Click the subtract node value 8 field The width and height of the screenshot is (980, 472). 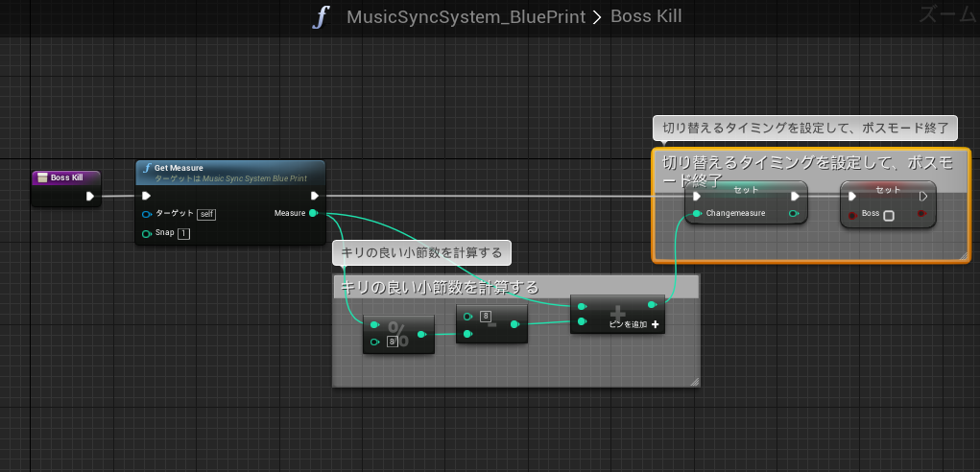[486, 317]
